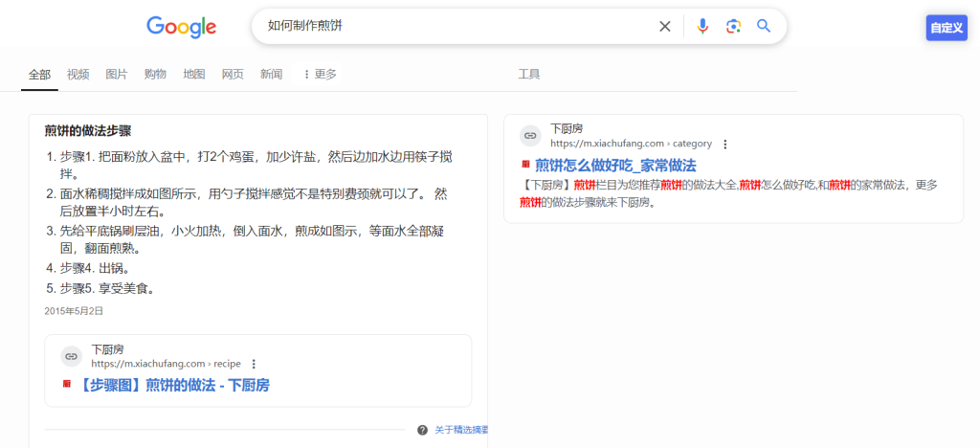
Task: Open 【步骤图】煎饼的做法 - 下厨房 link
Action: click(x=174, y=385)
